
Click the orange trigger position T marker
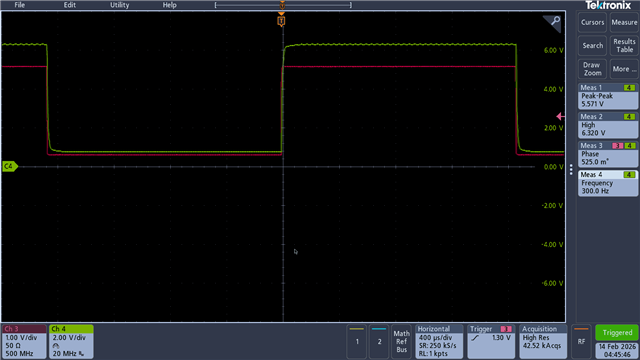(x=281, y=21)
